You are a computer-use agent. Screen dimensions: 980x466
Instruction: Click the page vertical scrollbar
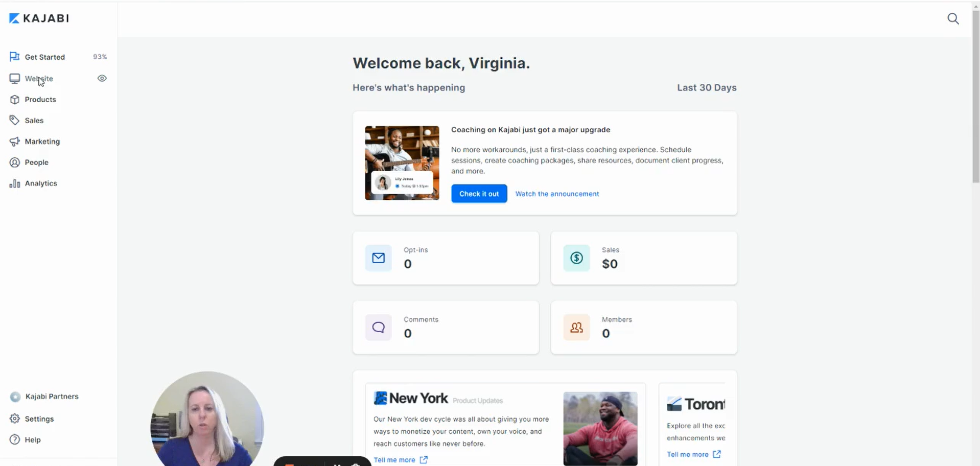[975, 97]
